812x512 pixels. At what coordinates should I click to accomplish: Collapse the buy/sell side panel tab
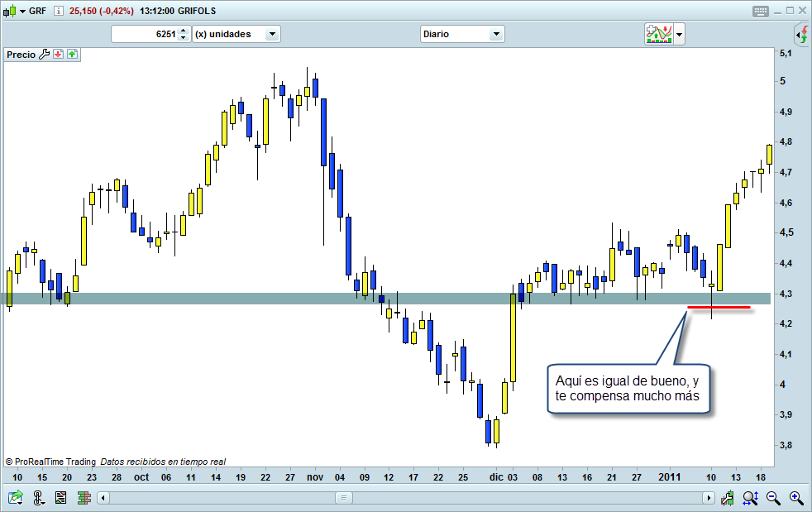pyautogui.click(x=796, y=35)
